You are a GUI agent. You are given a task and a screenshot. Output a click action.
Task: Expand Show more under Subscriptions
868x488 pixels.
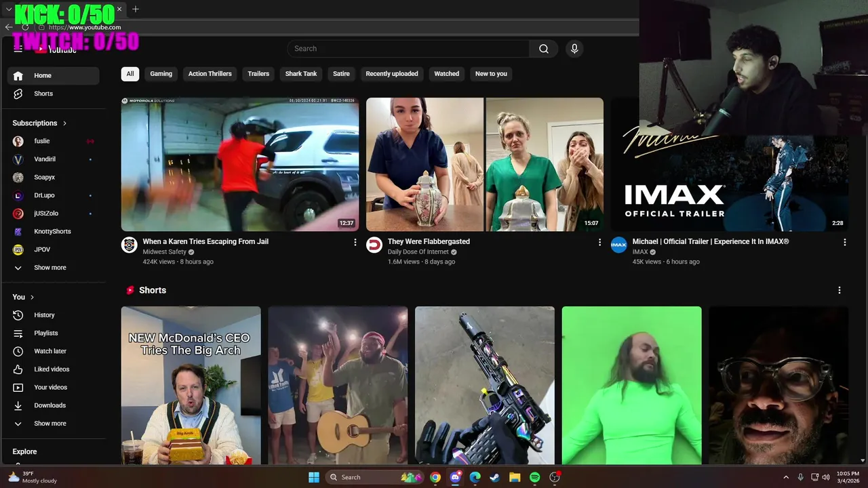pyautogui.click(x=53, y=268)
